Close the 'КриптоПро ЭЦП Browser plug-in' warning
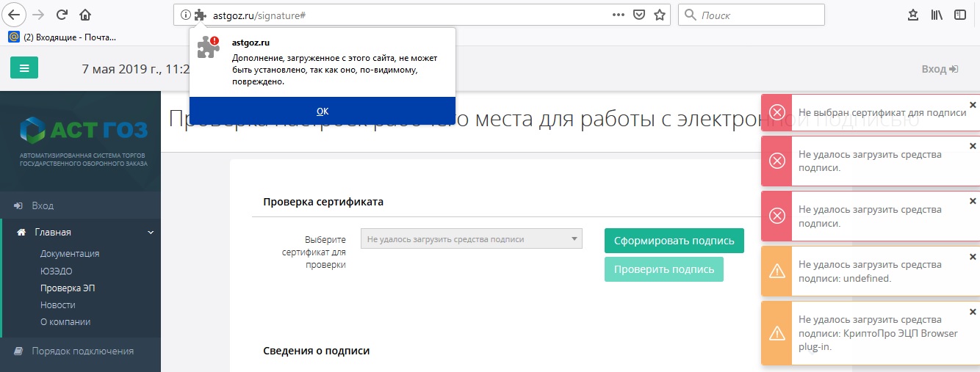 973,312
